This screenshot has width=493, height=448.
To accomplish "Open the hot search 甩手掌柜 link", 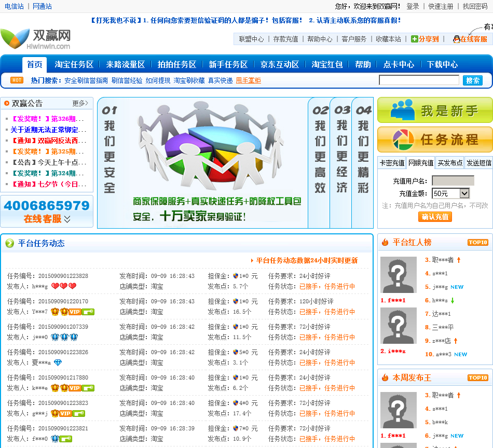I will point(249,80).
